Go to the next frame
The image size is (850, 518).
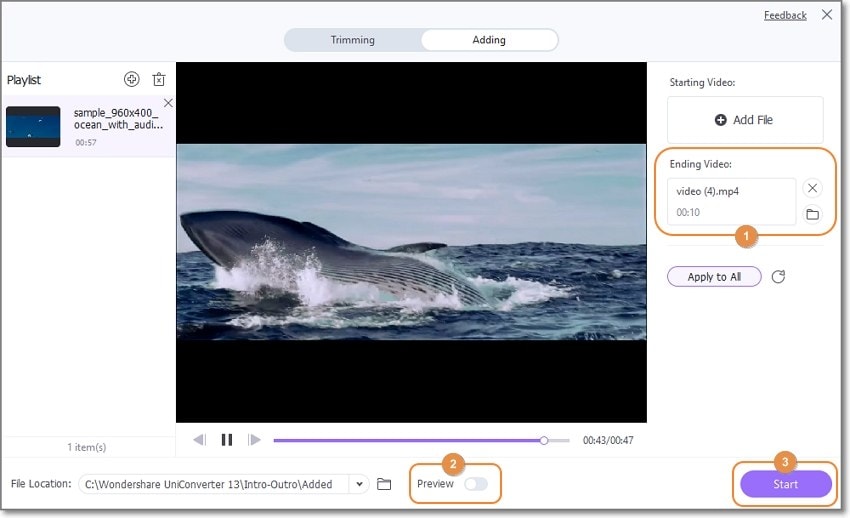pyautogui.click(x=254, y=439)
